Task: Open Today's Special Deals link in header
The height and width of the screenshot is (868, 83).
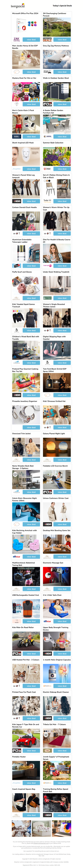Action: click(62, 6)
